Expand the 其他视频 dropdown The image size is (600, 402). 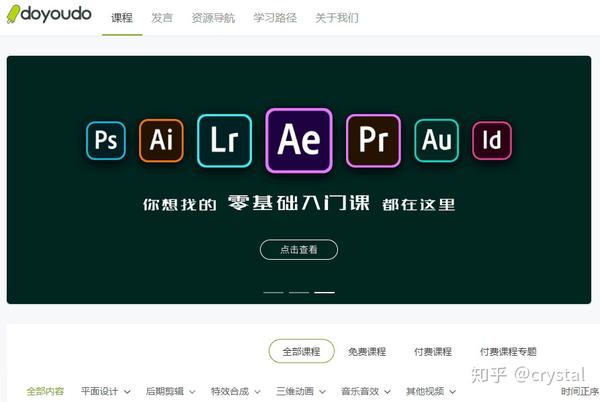click(x=431, y=391)
